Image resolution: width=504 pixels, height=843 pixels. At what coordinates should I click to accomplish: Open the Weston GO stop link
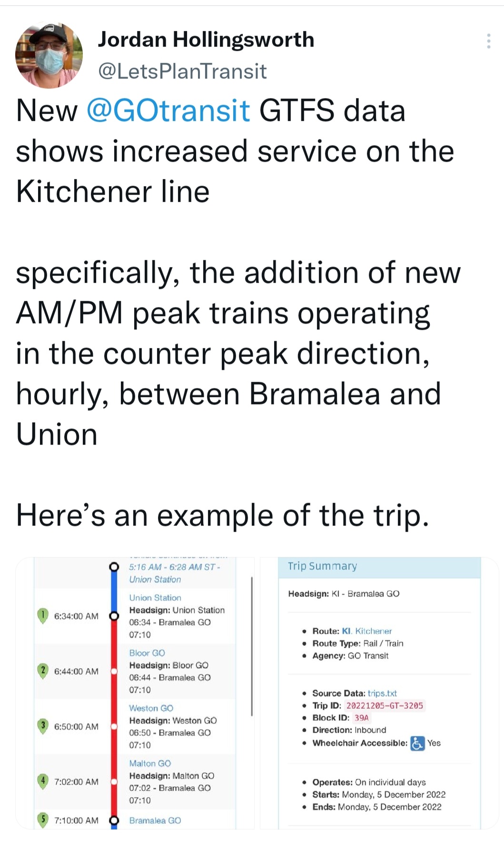coord(151,708)
